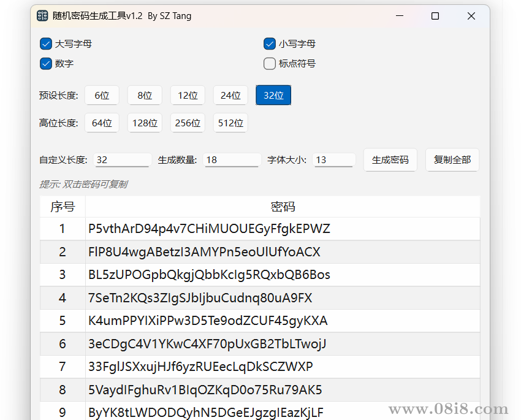Click the highlighted 32位 preset
The image size is (521, 420).
[x=273, y=95]
